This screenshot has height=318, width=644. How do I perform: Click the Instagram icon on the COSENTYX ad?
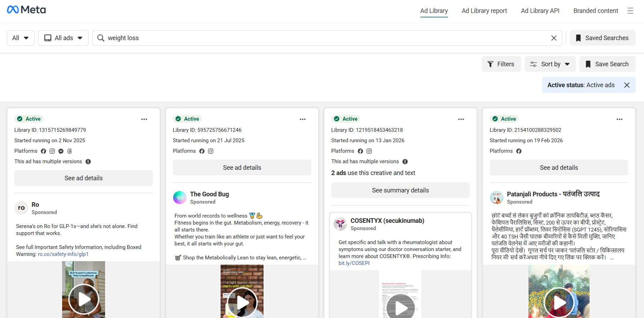click(369, 151)
